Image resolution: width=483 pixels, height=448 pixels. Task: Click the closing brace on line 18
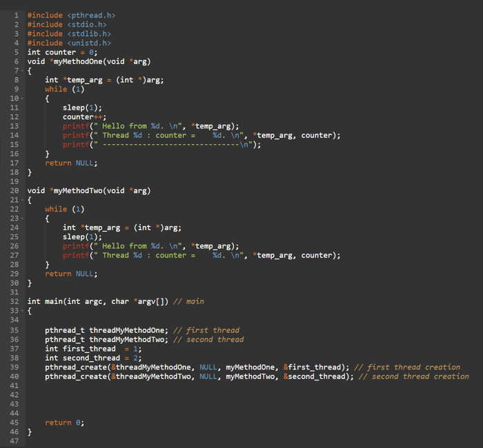click(30, 172)
